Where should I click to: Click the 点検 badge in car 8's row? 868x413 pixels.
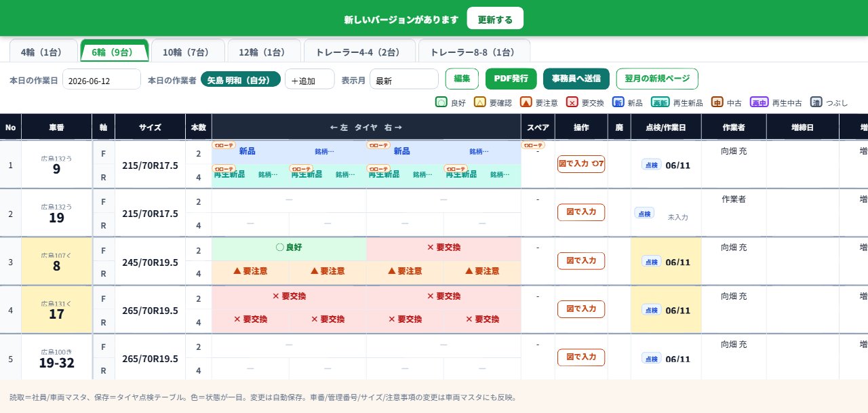click(651, 261)
